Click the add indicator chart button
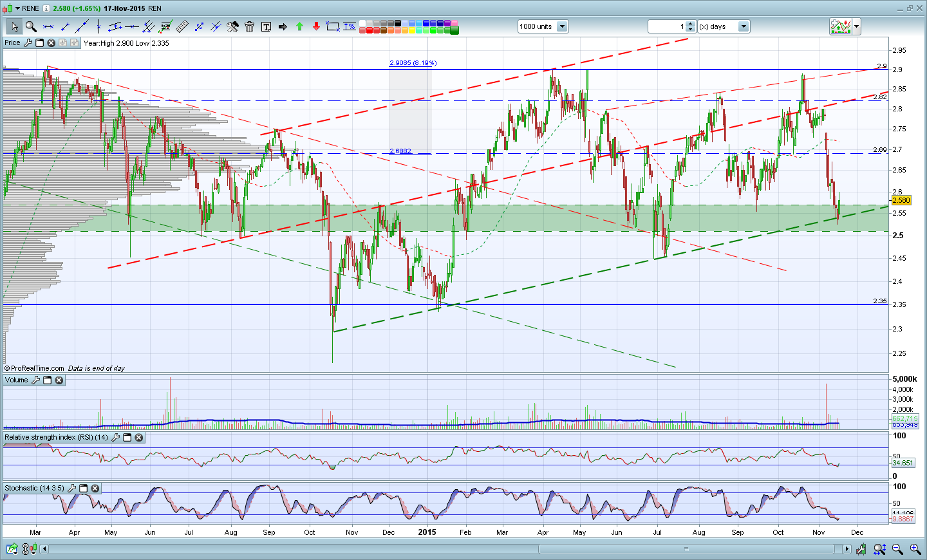Screen dimensions: 927x560 click(x=841, y=26)
